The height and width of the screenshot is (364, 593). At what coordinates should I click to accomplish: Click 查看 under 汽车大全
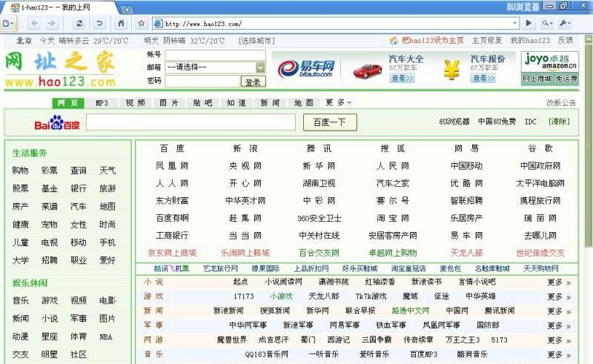point(402,78)
